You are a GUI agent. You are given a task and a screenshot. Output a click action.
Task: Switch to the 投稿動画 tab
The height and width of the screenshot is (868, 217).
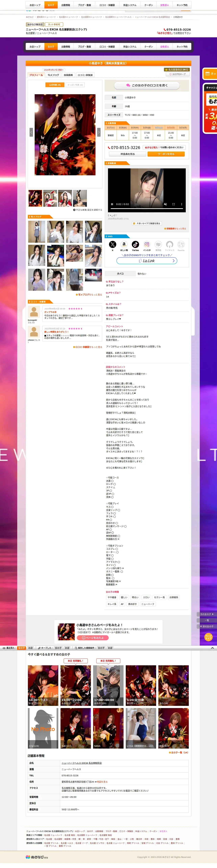coord(68,75)
